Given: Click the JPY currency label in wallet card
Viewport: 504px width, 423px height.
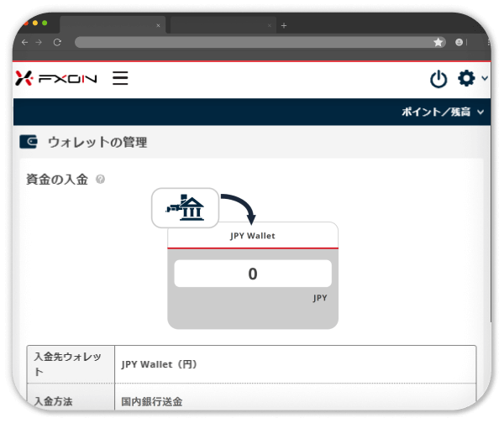Looking at the screenshot, I should (x=320, y=298).
